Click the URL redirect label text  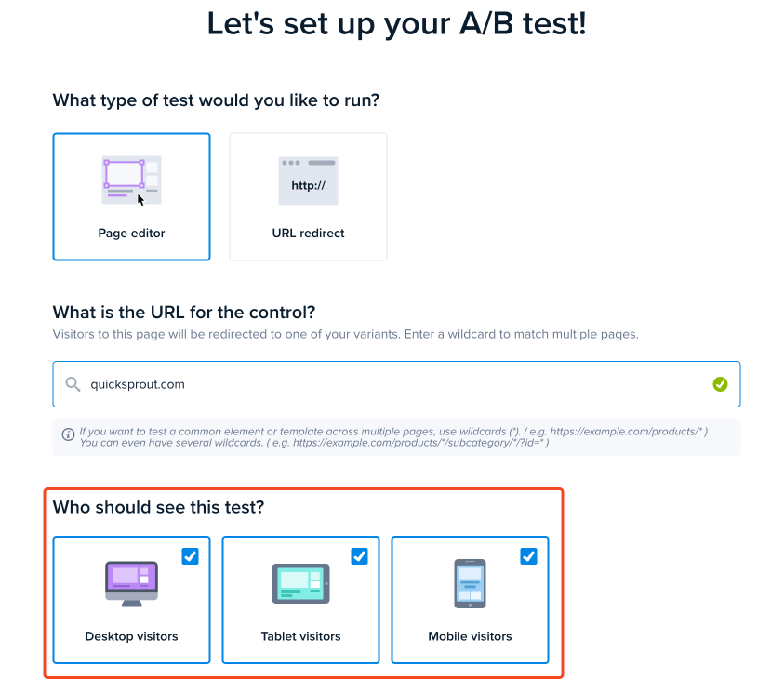point(308,234)
